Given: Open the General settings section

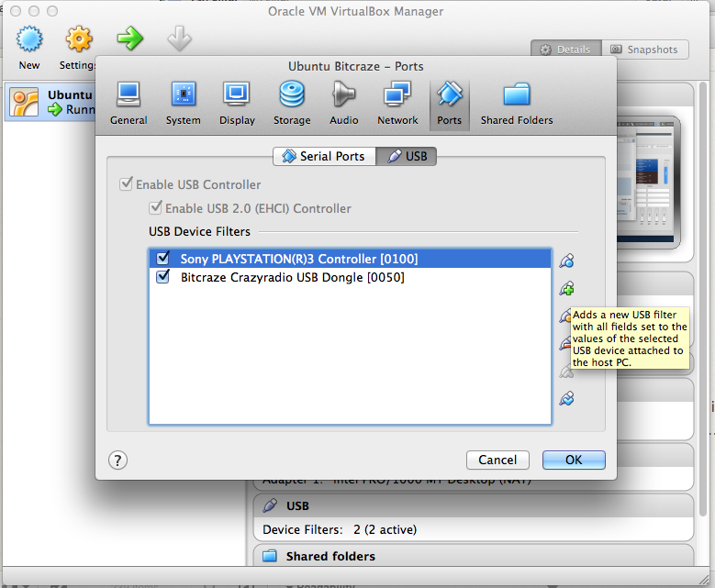Looking at the screenshot, I should click(128, 103).
